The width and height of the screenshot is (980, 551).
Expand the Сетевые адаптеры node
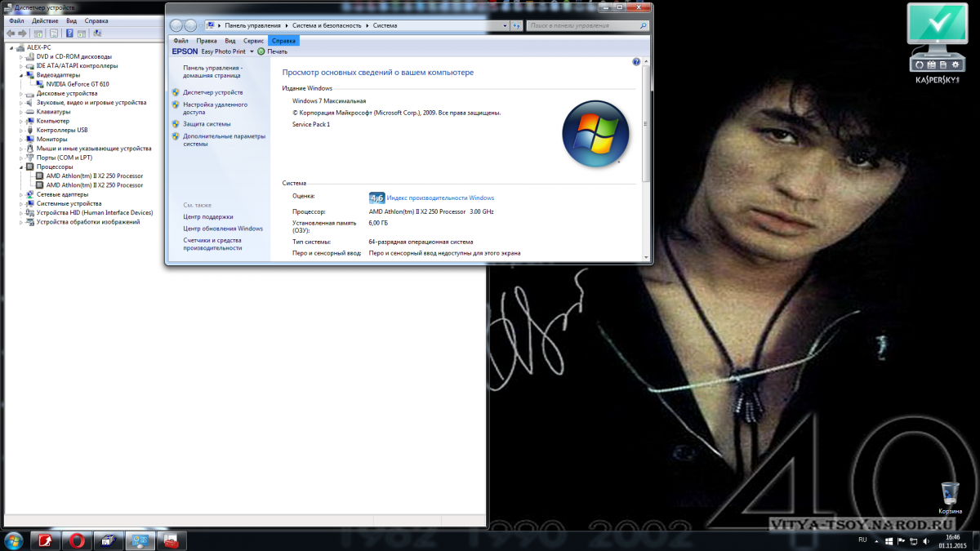[x=21, y=194]
